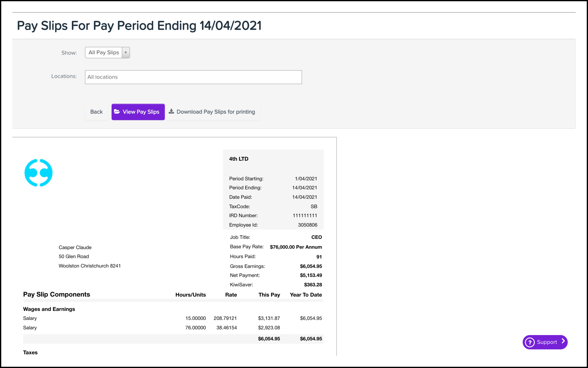Click the question mark Support icon
Image resolution: width=588 pixels, height=368 pixels.
pos(530,342)
